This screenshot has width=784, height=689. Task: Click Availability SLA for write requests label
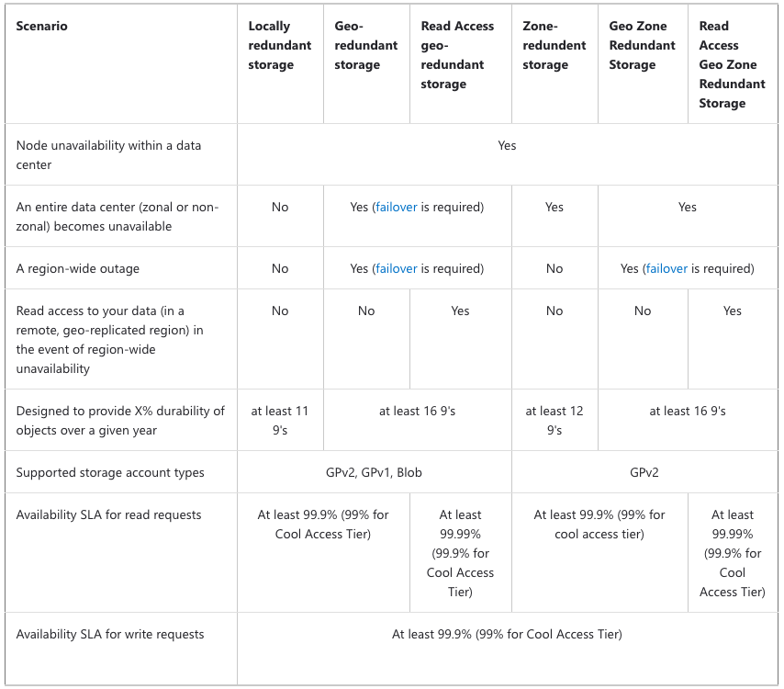(x=110, y=635)
